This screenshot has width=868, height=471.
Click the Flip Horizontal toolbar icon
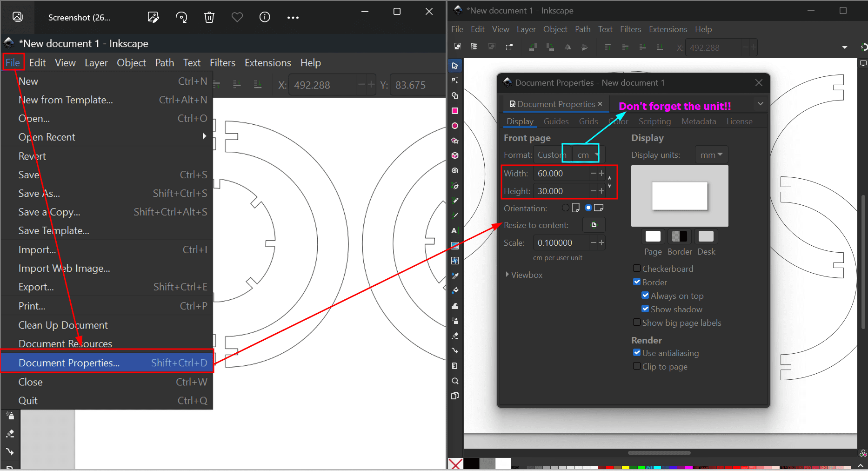pos(568,47)
